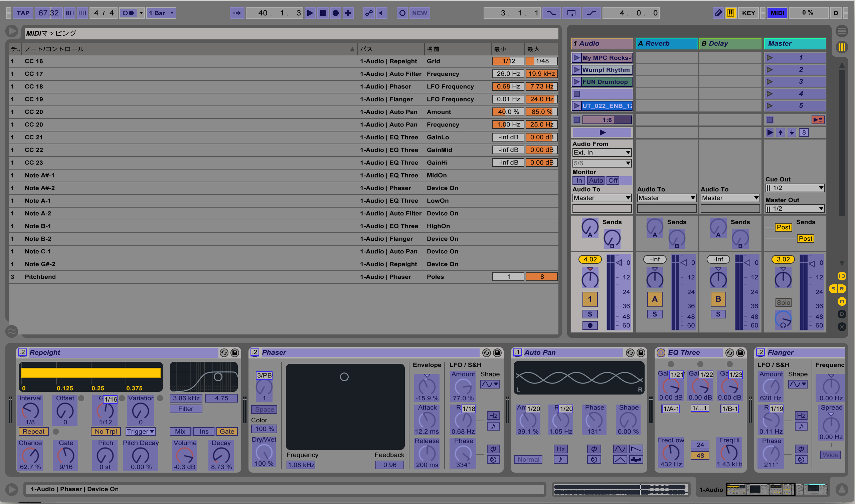855x504 pixels.
Task: Turn off MIDI map mode switch
Action: (778, 13)
